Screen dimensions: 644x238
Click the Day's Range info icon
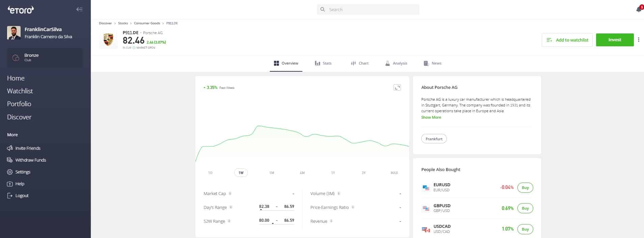click(231, 207)
